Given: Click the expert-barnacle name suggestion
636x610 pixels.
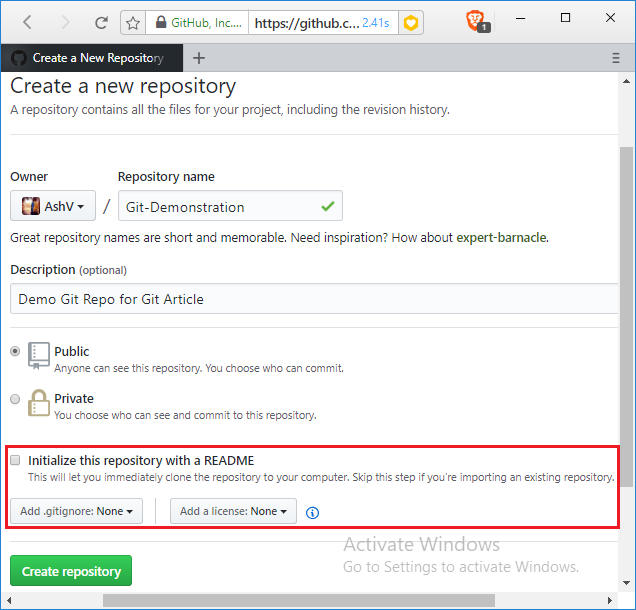Looking at the screenshot, I should 502,237.
